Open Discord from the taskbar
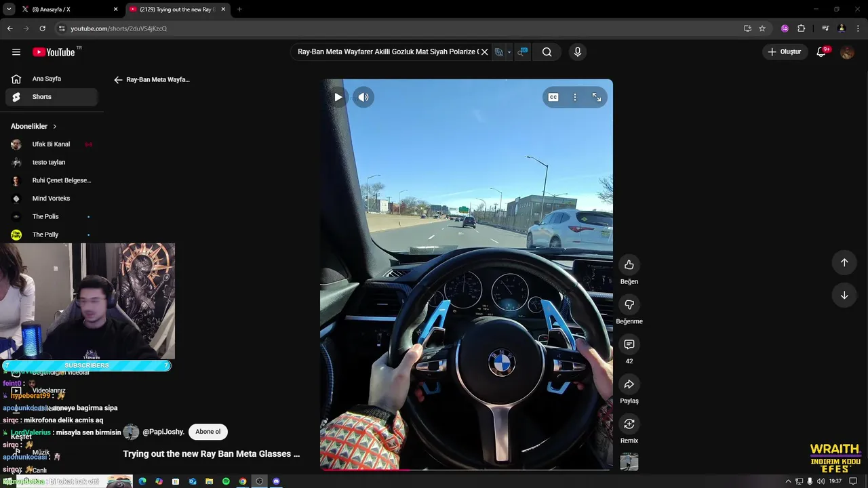The image size is (868, 488). click(276, 481)
